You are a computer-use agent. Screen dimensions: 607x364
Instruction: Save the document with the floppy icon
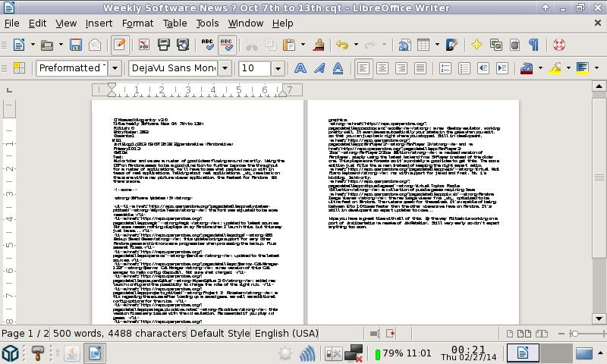click(76, 45)
